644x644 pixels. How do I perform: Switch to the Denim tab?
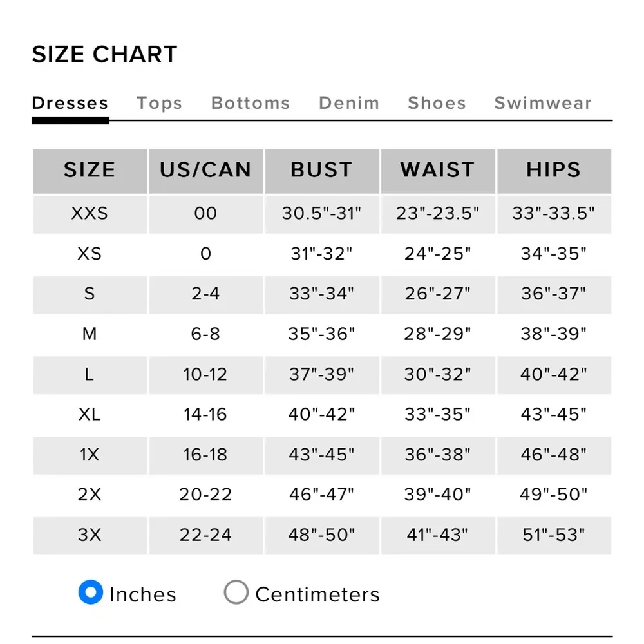(349, 104)
